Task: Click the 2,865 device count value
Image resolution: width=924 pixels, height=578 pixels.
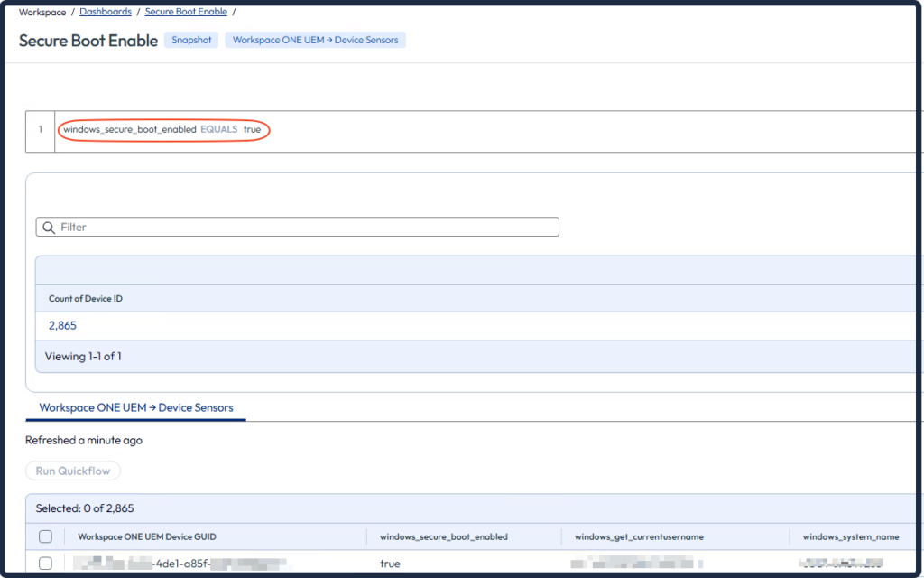Action: 63,325
